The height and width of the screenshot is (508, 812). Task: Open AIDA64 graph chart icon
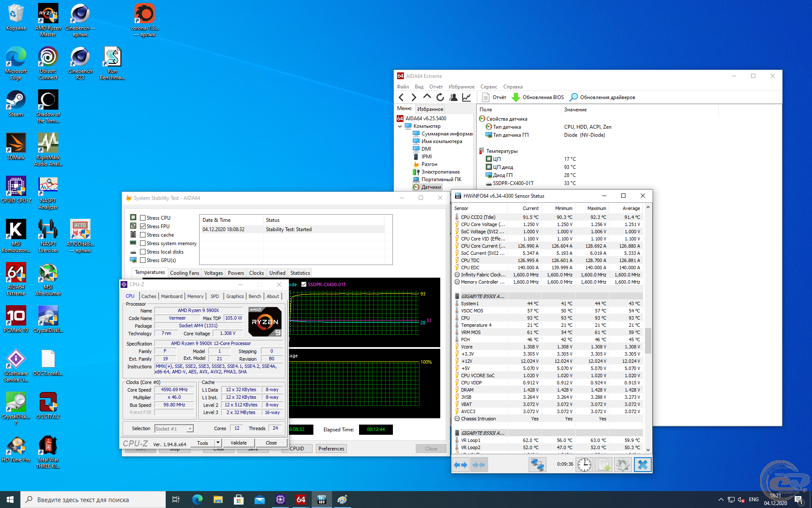point(466,97)
